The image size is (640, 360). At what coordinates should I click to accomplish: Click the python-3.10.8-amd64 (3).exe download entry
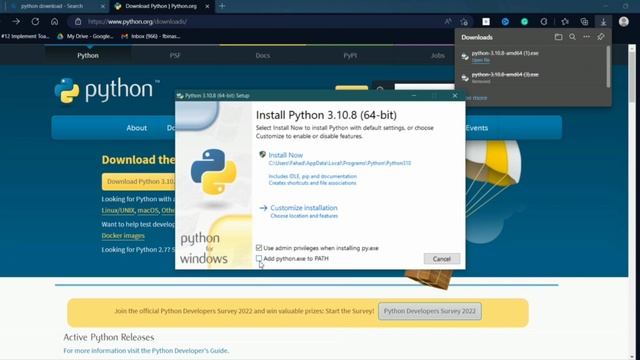pos(531,78)
